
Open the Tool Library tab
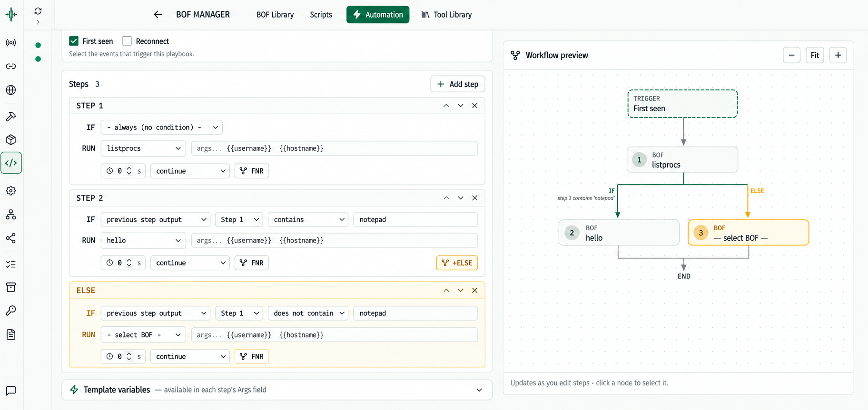(446, 15)
